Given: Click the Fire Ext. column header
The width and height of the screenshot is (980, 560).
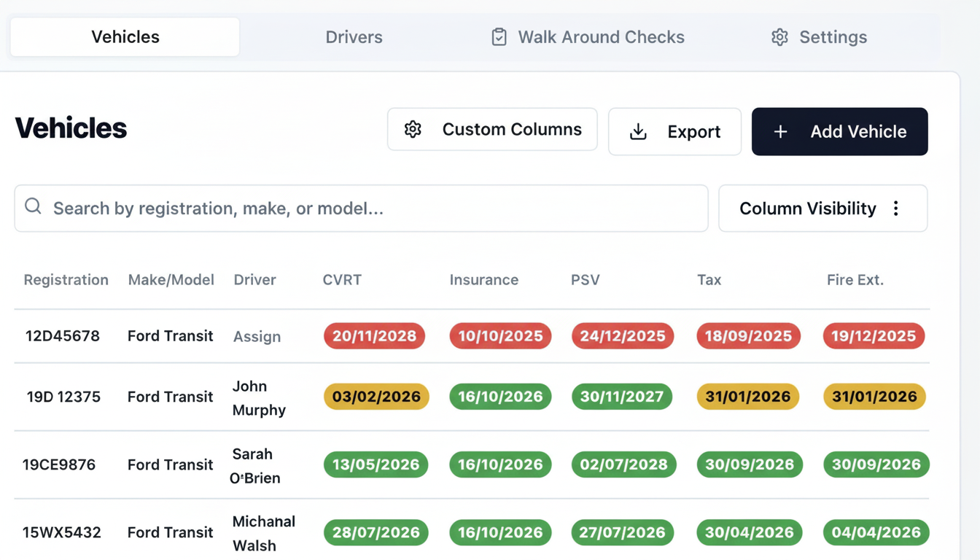Looking at the screenshot, I should point(855,280).
